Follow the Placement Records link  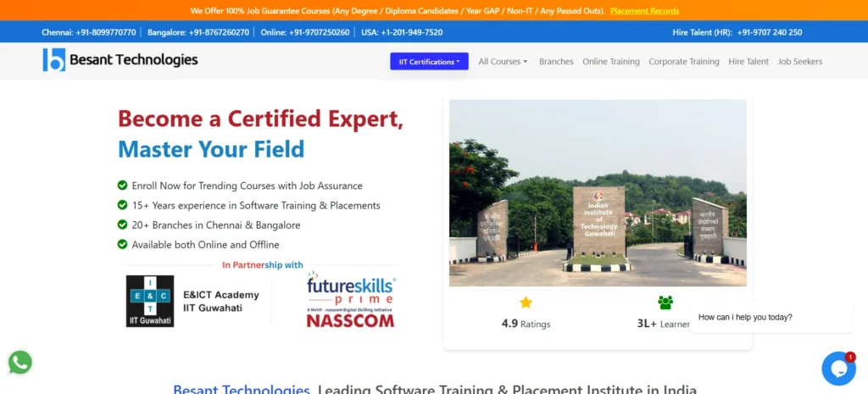[644, 10]
